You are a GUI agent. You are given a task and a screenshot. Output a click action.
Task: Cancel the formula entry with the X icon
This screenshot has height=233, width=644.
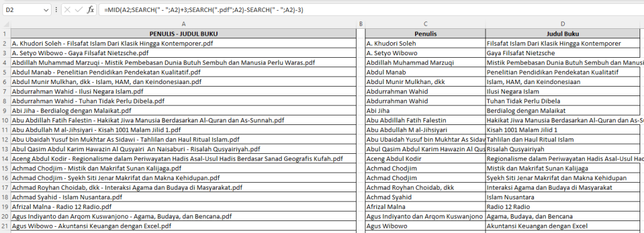click(x=68, y=9)
